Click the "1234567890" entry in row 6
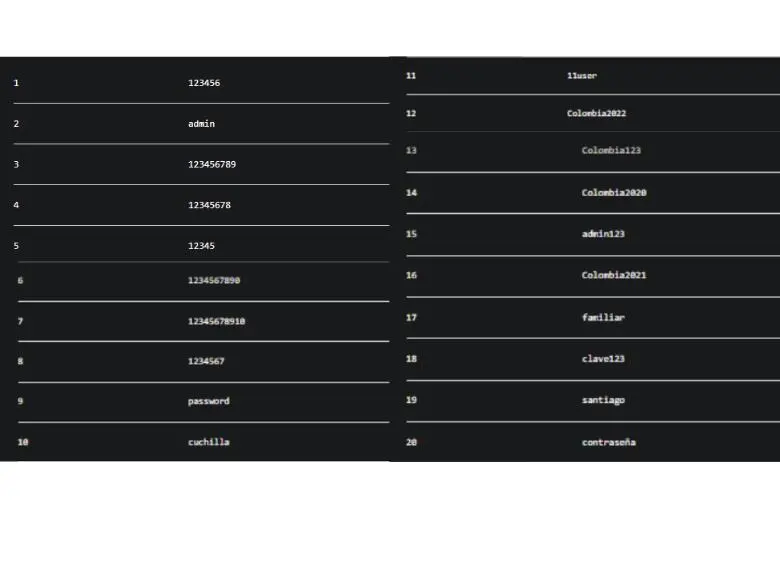 pos(214,281)
